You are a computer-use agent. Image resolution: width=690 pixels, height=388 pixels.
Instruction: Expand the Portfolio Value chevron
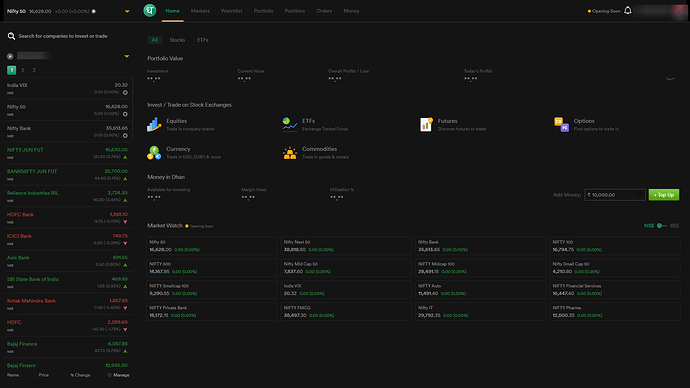[670, 78]
